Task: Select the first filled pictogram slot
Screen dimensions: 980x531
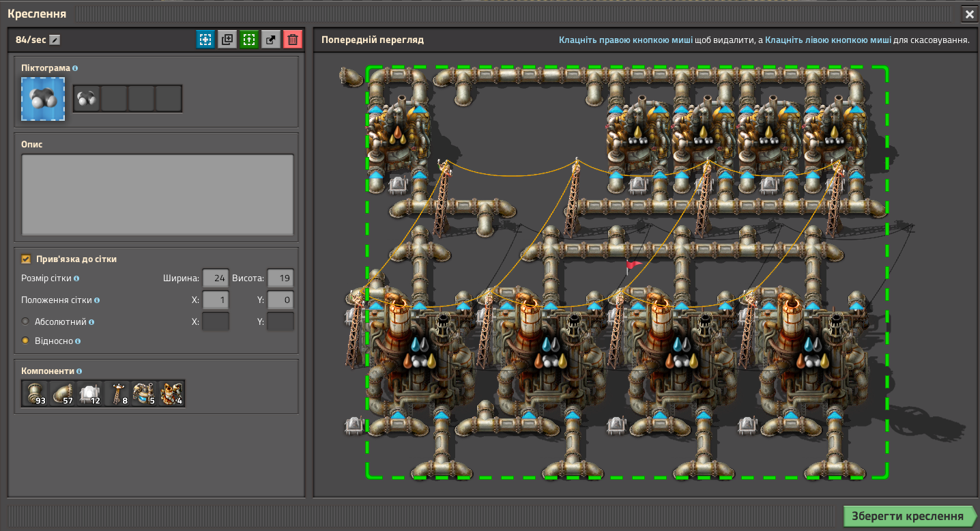Action: (x=87, y=98)
